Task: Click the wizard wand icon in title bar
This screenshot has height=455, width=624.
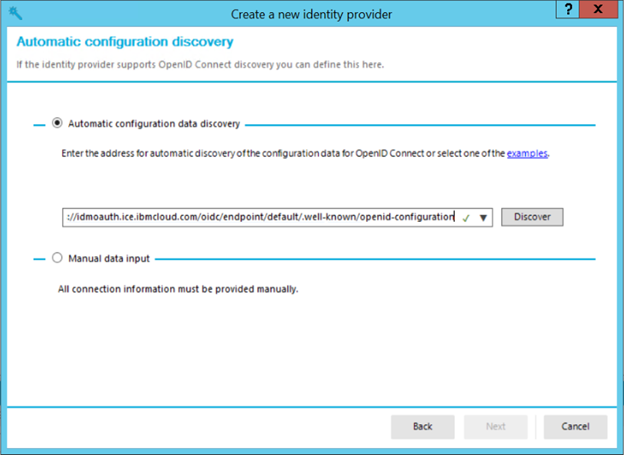Action: 16,13
